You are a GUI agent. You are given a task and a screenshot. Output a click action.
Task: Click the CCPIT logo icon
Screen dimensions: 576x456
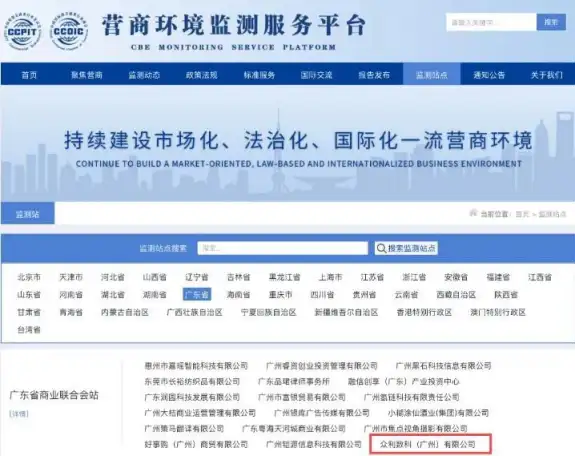[x=22, y=32]
